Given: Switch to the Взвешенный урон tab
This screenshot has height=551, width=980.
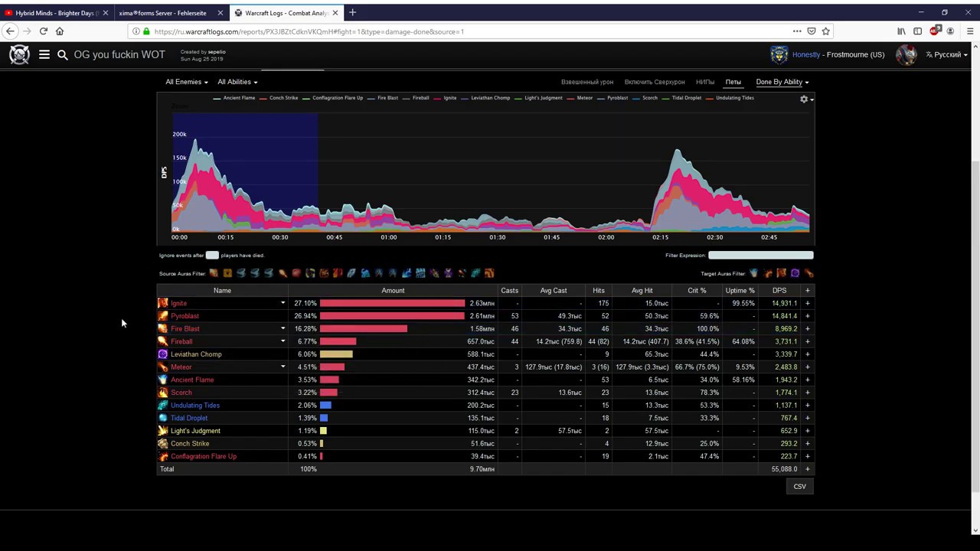Looking at the screenshot, I should [x=587, y=82].
